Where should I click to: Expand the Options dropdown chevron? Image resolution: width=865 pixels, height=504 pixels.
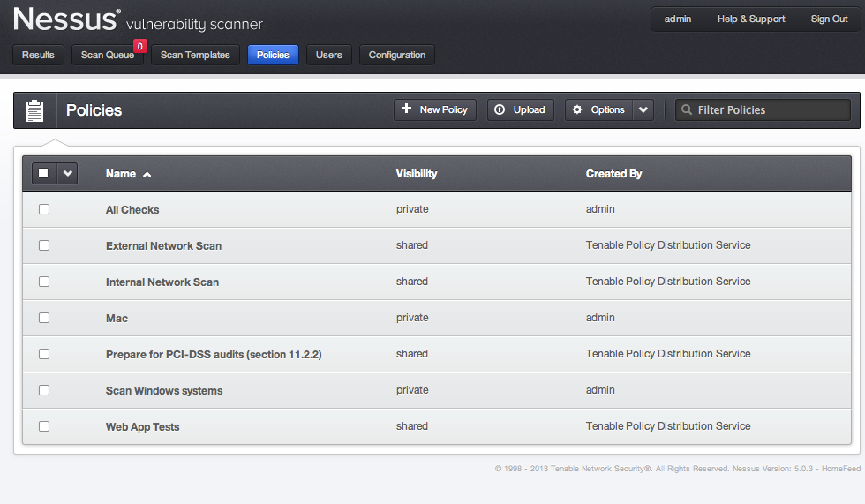pos(643,109)
